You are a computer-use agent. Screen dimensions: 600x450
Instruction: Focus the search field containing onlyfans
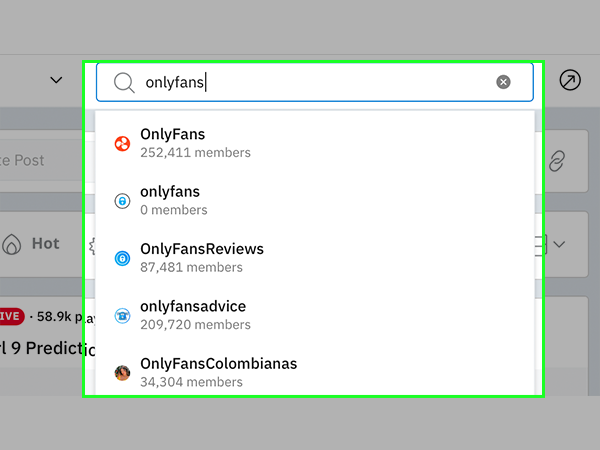pos(315,82)
